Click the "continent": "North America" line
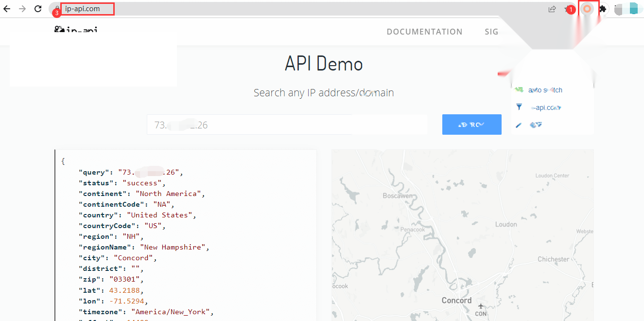The height and width of the screenshot is (321, 644). tap(142, 194)
